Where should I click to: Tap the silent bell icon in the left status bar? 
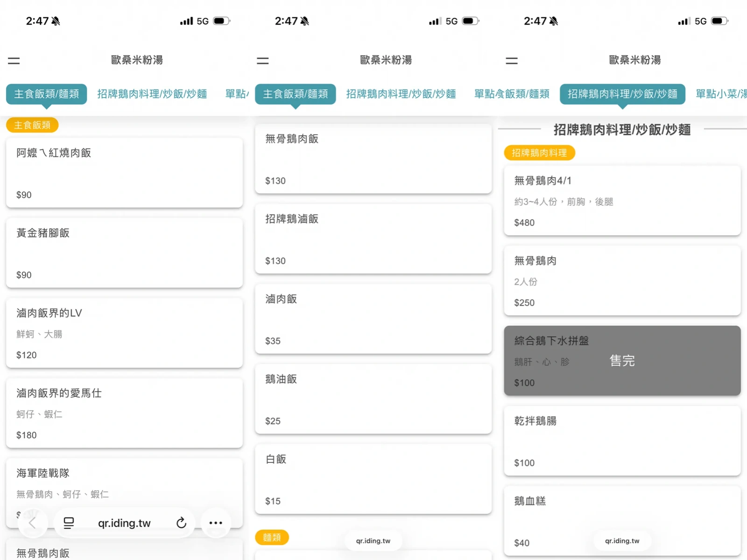(56, 21)
